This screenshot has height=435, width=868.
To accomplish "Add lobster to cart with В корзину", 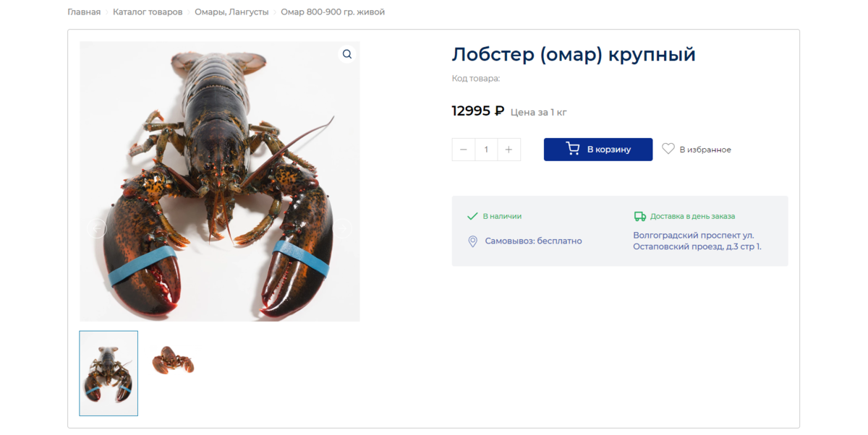I will [598, 150].
